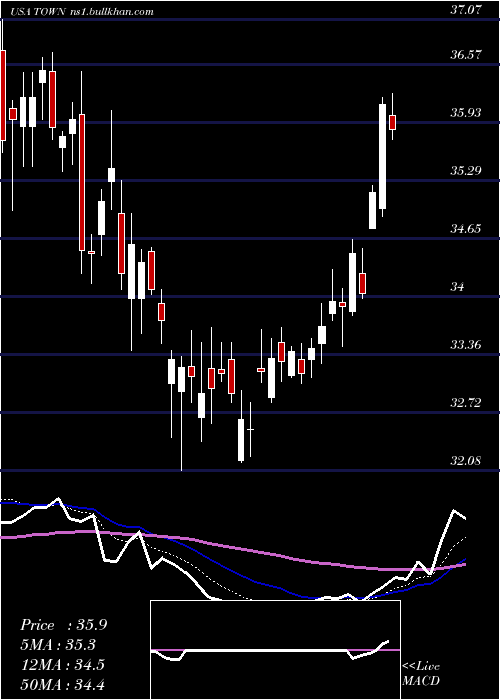The image size is (500, 700).
Task: Click the 35.29 price axis label
Action: point(466,171)
